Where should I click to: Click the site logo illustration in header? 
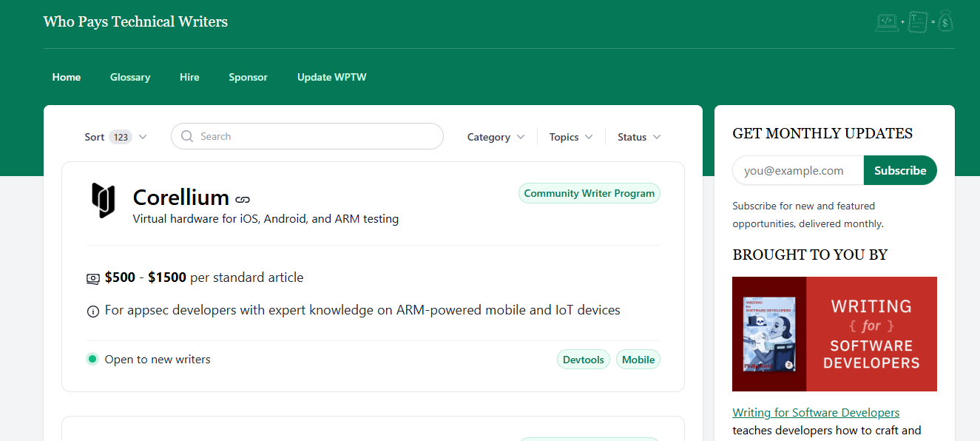914,21
